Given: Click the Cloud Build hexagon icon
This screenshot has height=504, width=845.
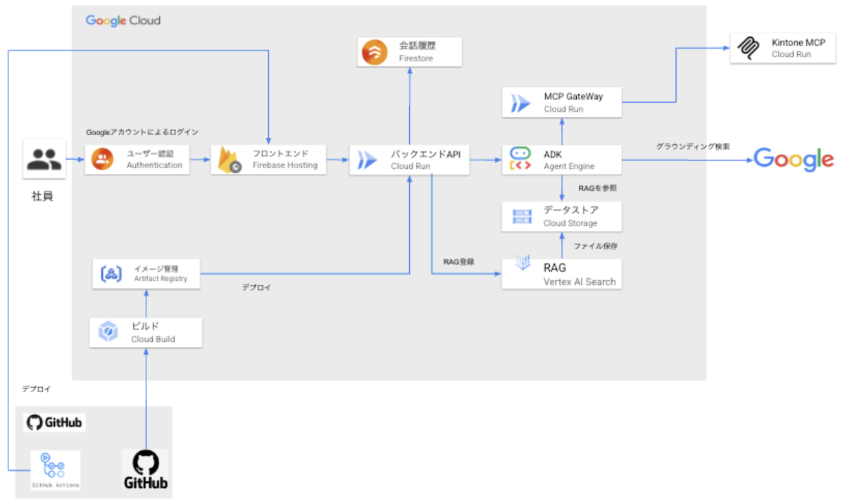Looking at the screenshot, I should (108, 332).
